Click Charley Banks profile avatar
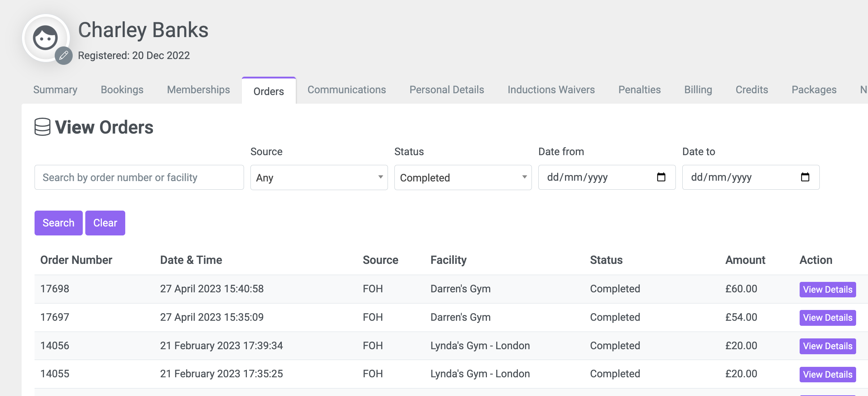868x396 pixels. click(x=46, y=38)
